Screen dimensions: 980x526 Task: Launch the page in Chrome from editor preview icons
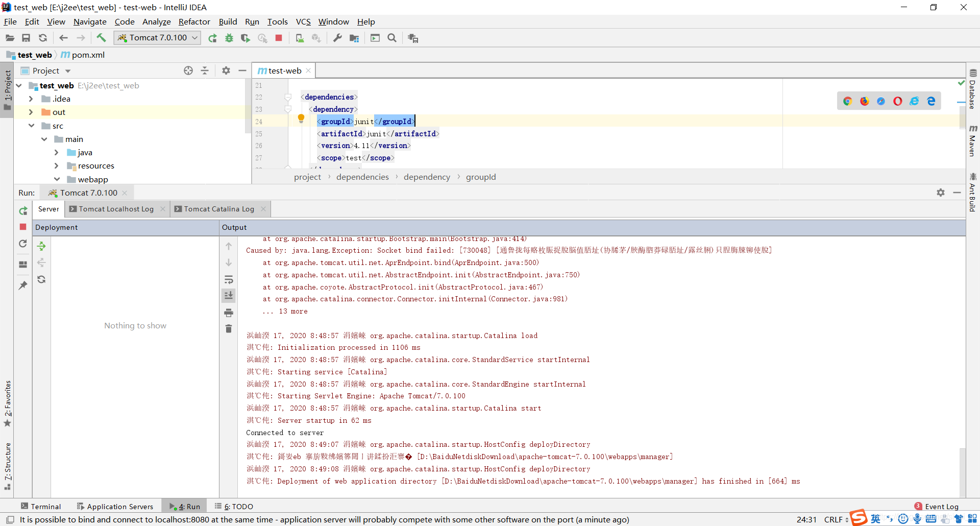point(848,101)
